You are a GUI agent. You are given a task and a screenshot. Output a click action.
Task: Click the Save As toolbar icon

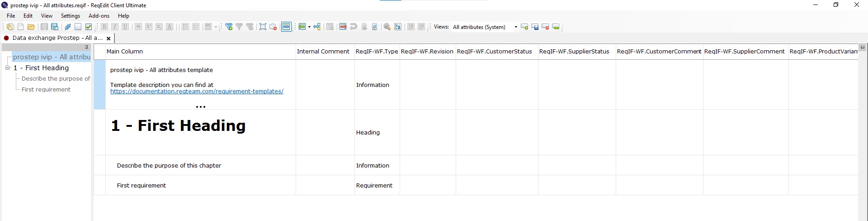coord(55,27)
